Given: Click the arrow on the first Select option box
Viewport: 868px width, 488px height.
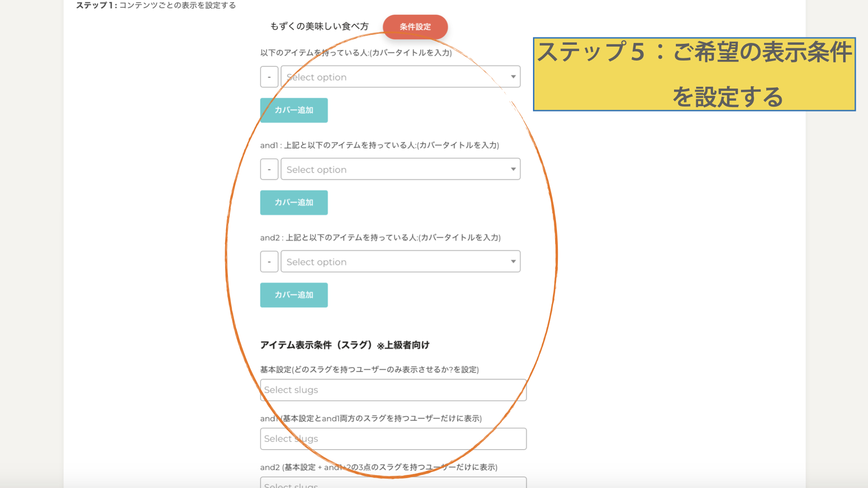Looking at the screenshot, I should click(513, 77).
